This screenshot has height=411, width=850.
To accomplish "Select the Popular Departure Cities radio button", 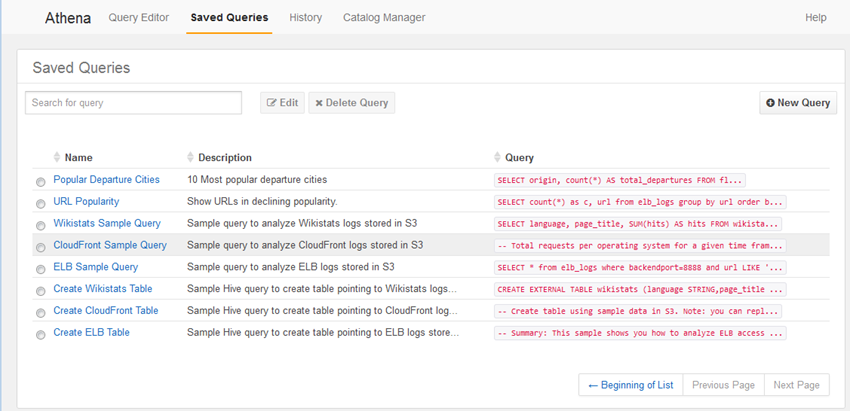I will click(41, 182).
